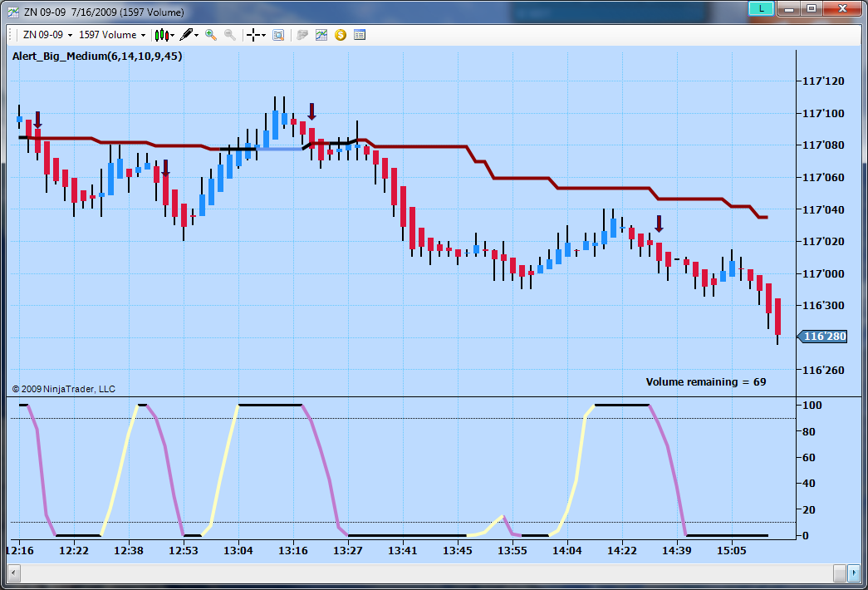Open the 1597 Volume interval dropdown
Screen dimensions: 868x590
[112, 35]
